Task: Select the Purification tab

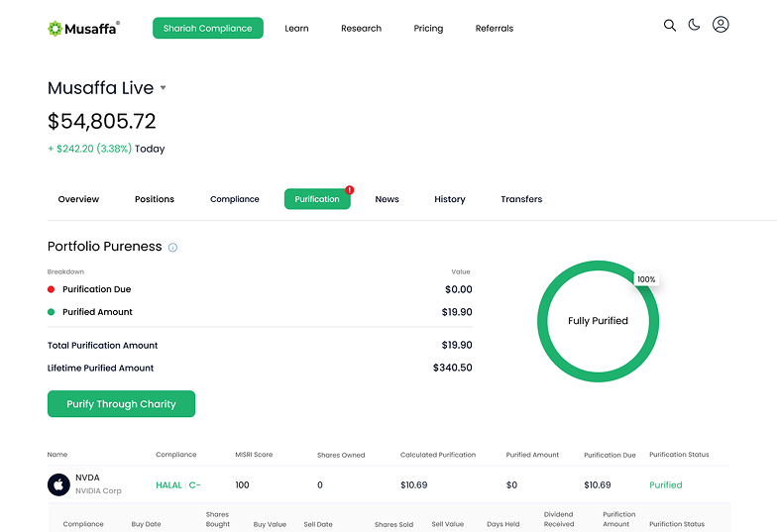Action: tap(317, 199)
